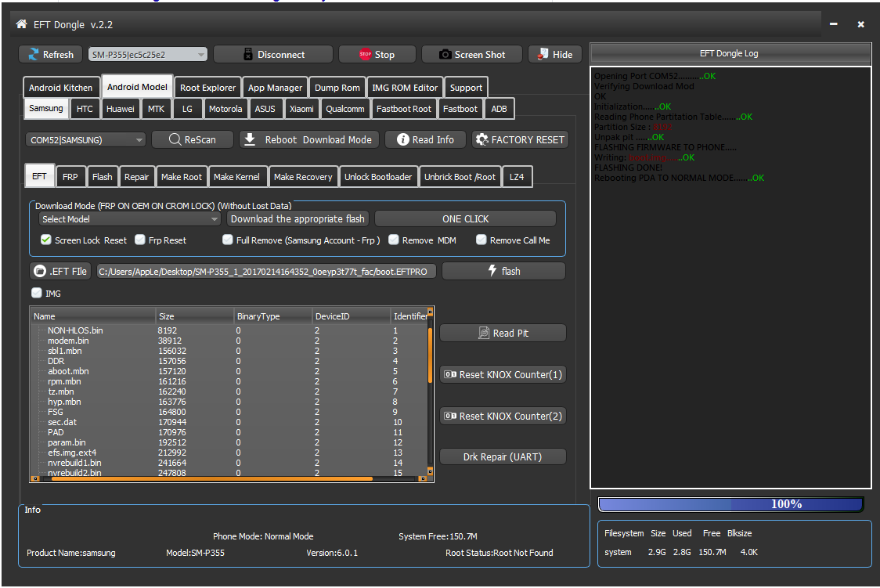Select the efs.img.ext4 row
The height and width of the screenshot is (588, 880).
tap(229, 453)
